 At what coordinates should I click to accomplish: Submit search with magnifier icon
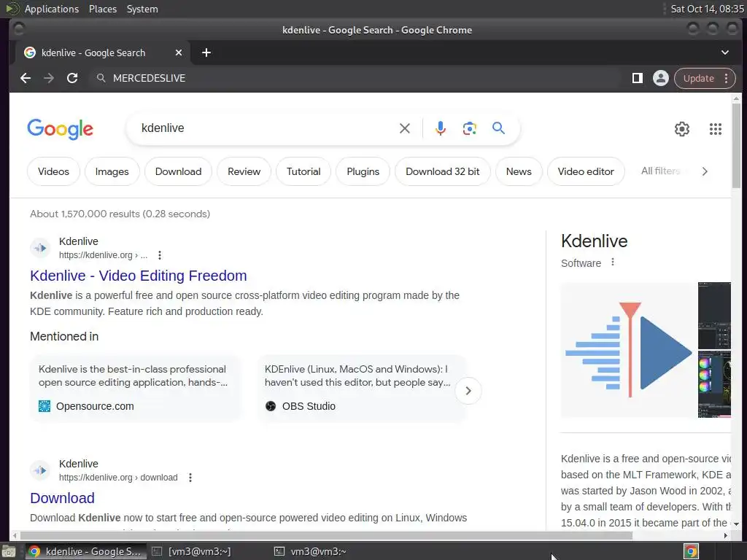pyautogui.click(x=498, y=128)
